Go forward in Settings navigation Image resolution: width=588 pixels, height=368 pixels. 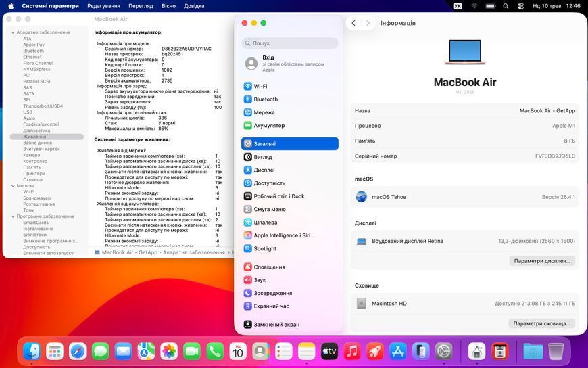368,23
